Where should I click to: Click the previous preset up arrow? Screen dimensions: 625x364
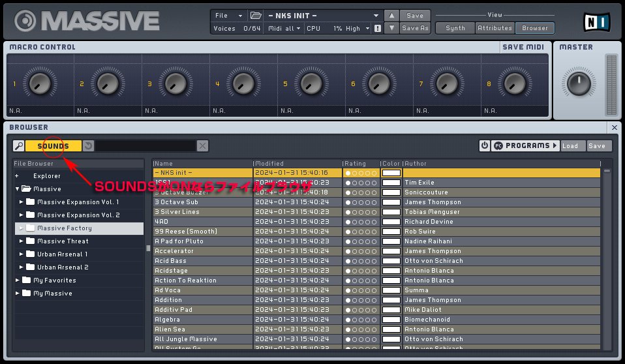pos(391,16)
